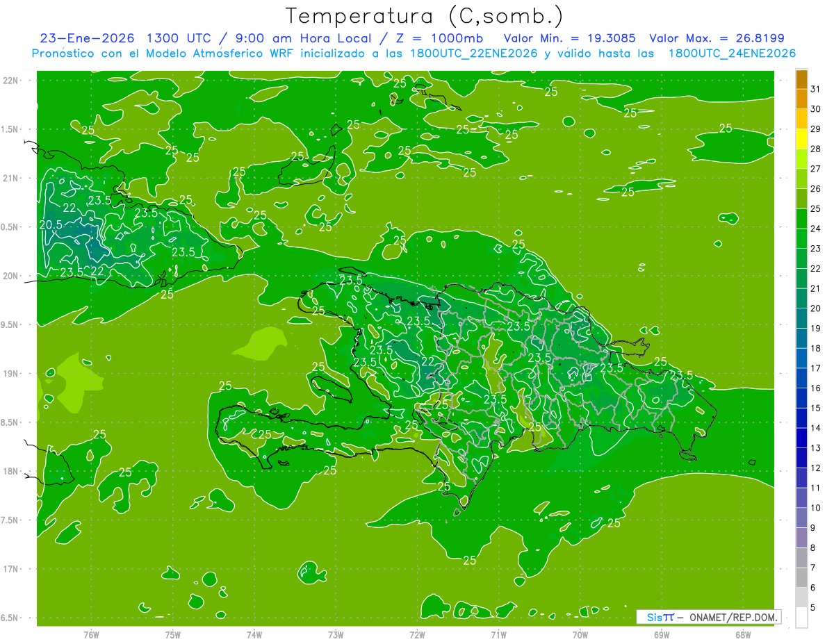The image size is (834, 644).
Task: Click the "70W" longitude axis label
Action: coord(580,634)
